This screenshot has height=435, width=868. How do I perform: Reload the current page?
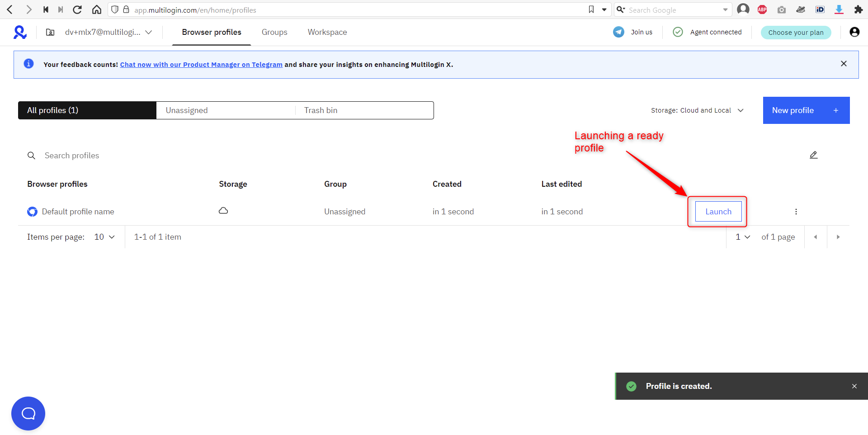pyautogui.click(x=77, y=9)
